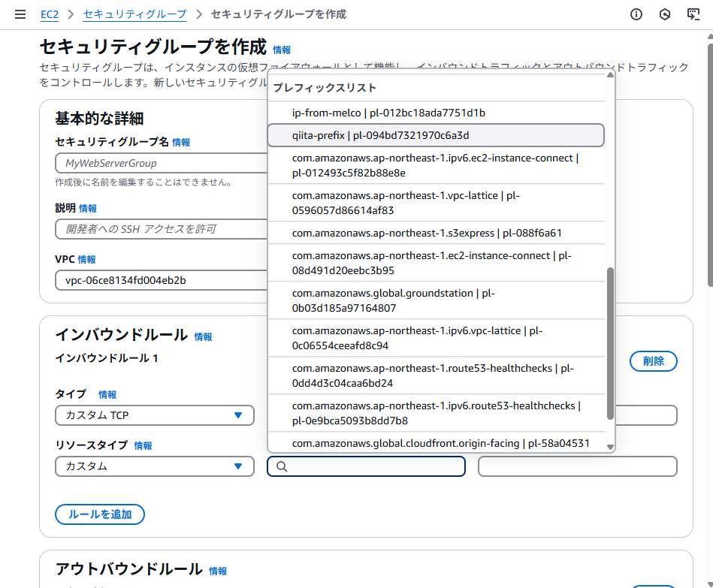Pick ipv6.vpc-lattice prefix list option
This screenshot has height=588, width=713.
(436, 338)
